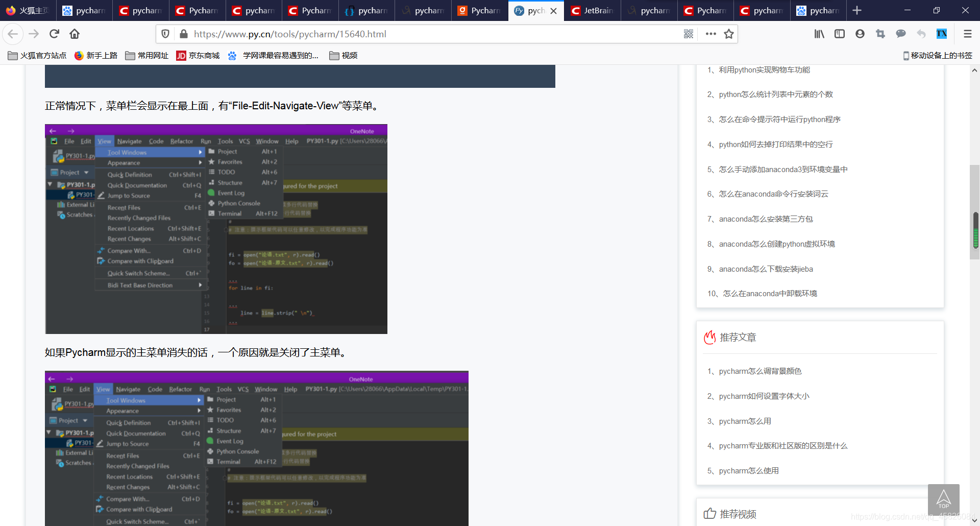Open the 火狐官方站点 bookmark folder
The height and width of the screenshot is (526, 980).
point(37,56)
